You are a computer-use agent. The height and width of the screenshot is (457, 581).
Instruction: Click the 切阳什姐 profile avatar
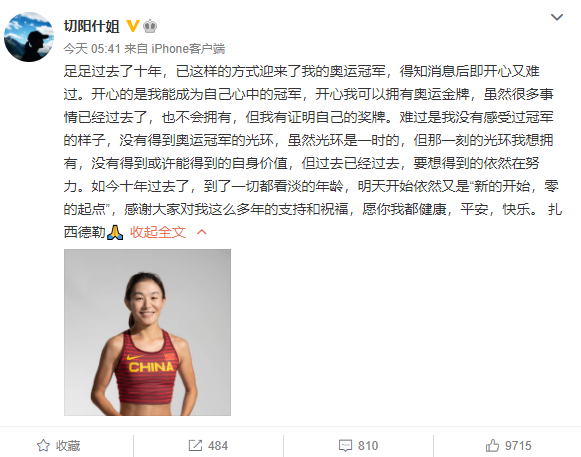tap(29, 37)
